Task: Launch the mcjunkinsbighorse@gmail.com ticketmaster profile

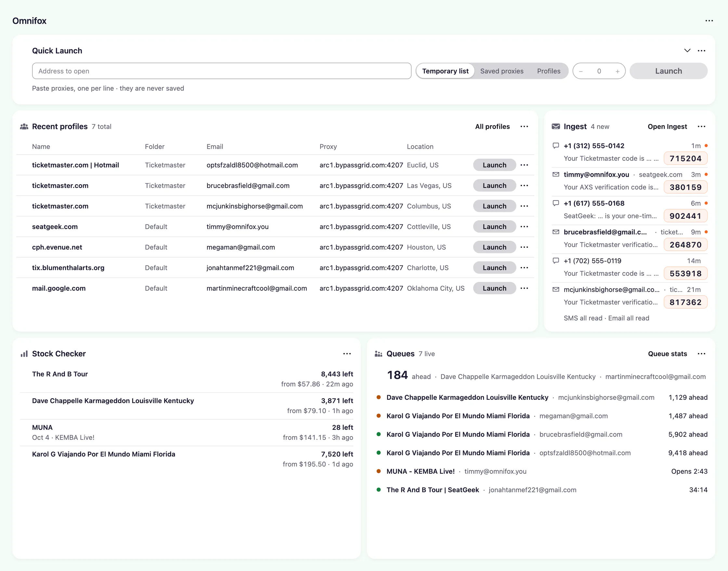Action: (494, 206)
